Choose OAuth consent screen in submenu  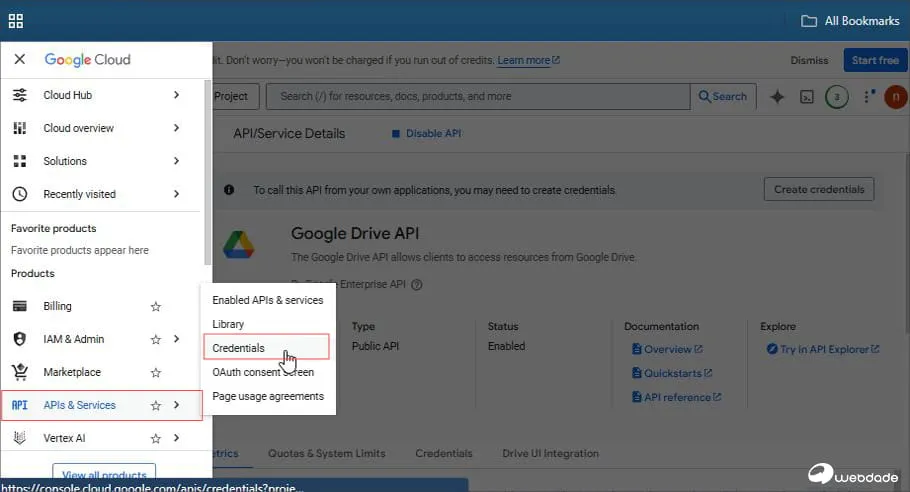click(263, 372)
